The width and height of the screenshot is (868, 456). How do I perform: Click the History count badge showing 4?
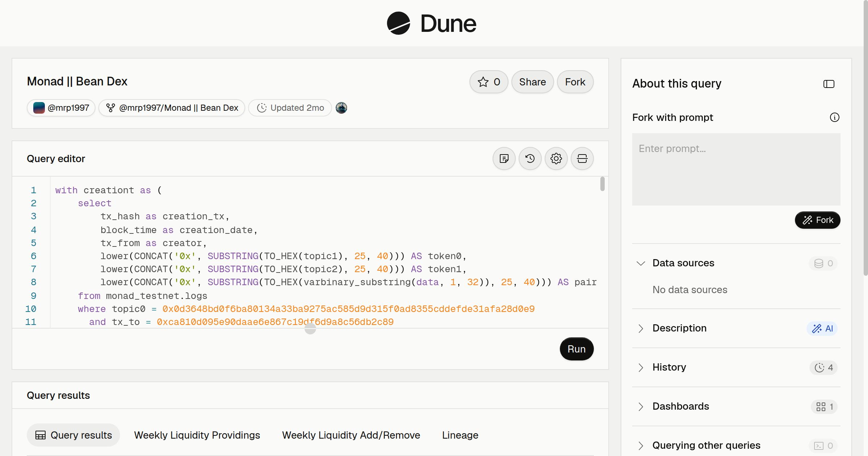tap(824, 368)
